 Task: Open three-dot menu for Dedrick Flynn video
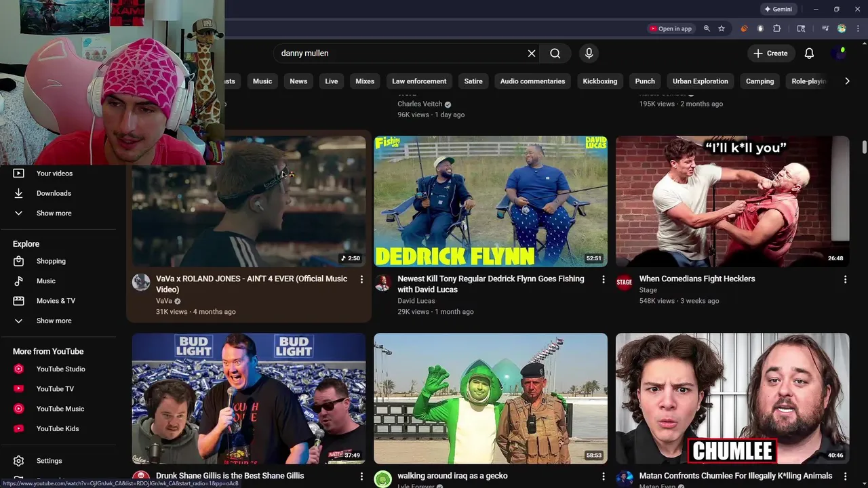click(604, 279)
